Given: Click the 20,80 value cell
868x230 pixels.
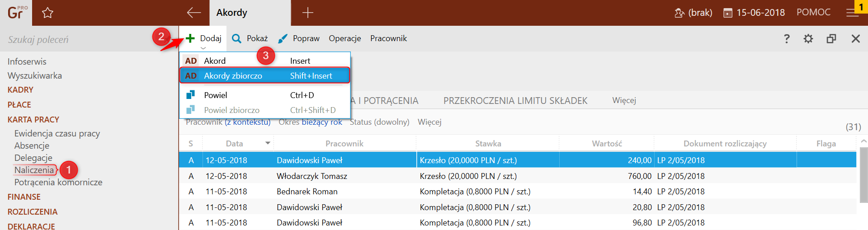Looking at the screenshot, I should [x=607, y=207].
